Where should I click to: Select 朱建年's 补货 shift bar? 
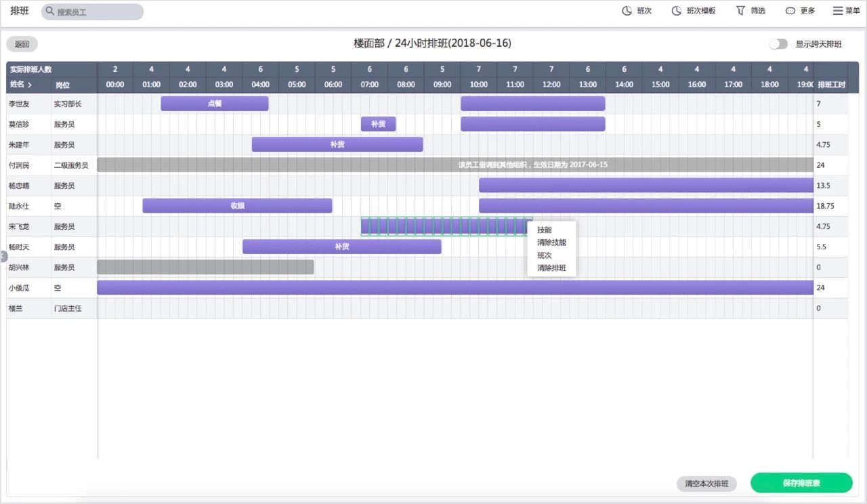click(x=337, y=144)
